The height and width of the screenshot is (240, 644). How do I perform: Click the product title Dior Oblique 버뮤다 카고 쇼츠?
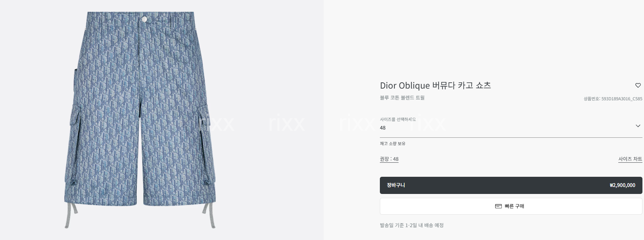435,85
